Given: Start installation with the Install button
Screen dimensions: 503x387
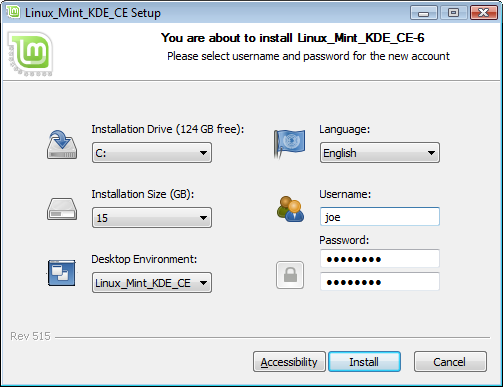Looking at the screenshot, I should (x=364, y=362).
